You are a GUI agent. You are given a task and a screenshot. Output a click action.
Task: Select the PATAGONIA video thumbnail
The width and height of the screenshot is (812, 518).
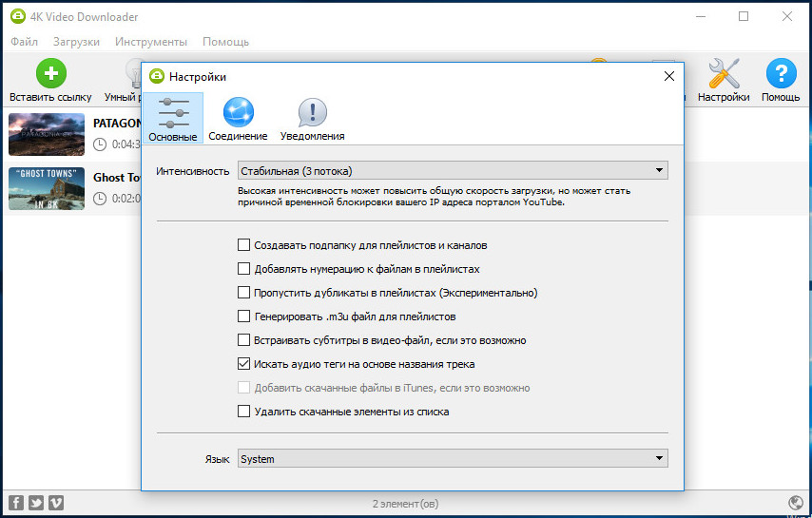[47, 134]
